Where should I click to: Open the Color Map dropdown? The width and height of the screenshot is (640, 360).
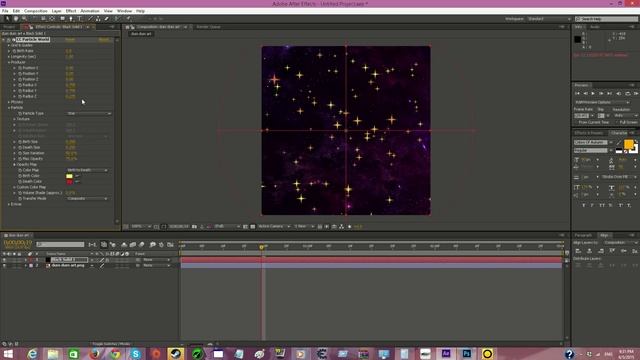coord(87,170)
